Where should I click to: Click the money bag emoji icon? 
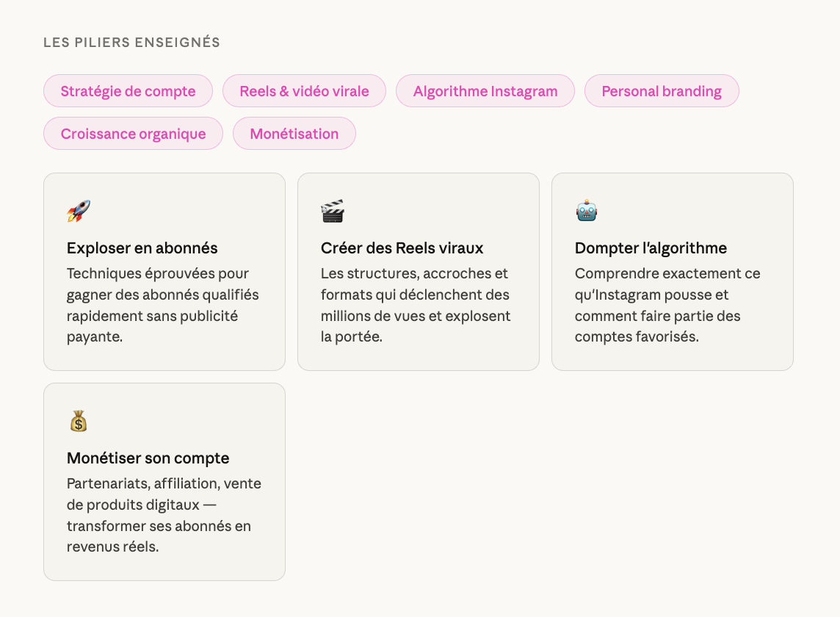(79, 422)
